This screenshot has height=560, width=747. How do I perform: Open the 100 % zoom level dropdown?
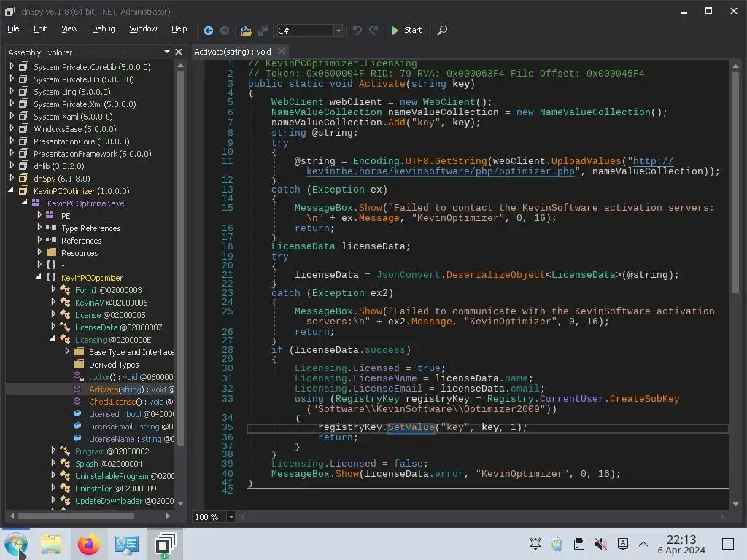(x=231, y=517)
